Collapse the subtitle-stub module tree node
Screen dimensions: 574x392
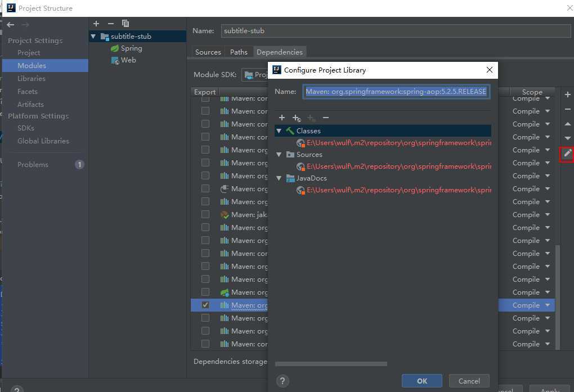(93, 36)
